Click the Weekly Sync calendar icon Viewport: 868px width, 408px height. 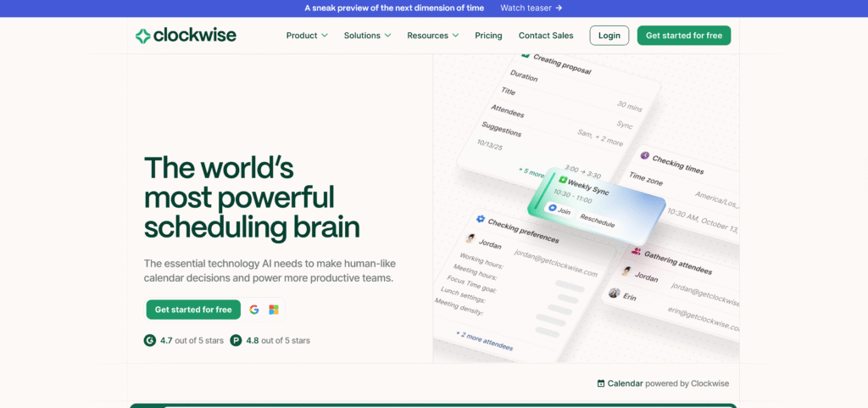tap(563, 180)
